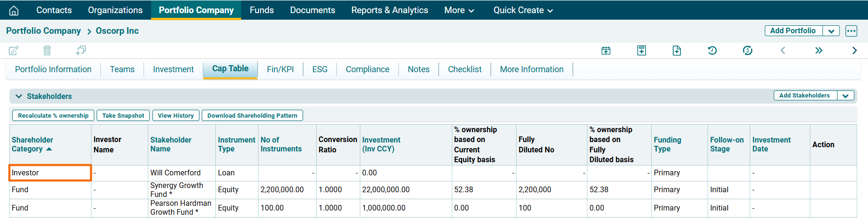Click the double chevron skip icon
The width and height of the screenshot is (868, 218).
[x=819, y=51]
